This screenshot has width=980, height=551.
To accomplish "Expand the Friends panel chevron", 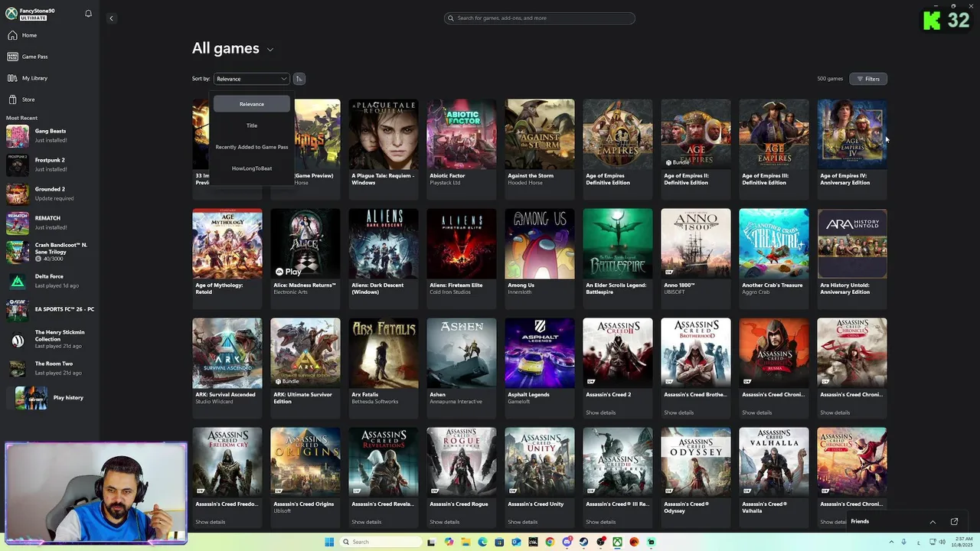I will click(933, 522).
